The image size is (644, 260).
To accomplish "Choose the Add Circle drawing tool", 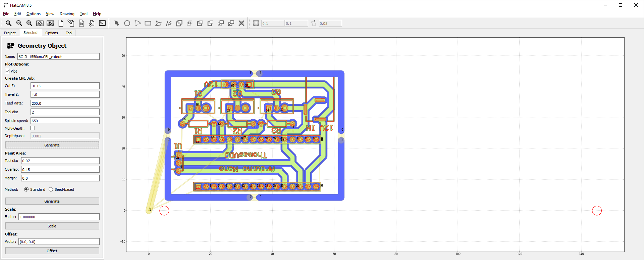I will pyautogui.click(x=127, y=23).
